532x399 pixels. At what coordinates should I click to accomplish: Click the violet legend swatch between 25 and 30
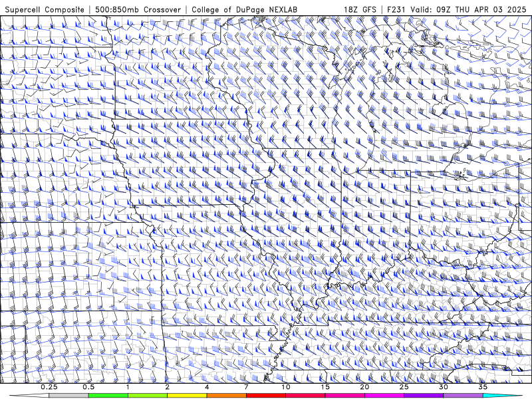click(424, 396)
